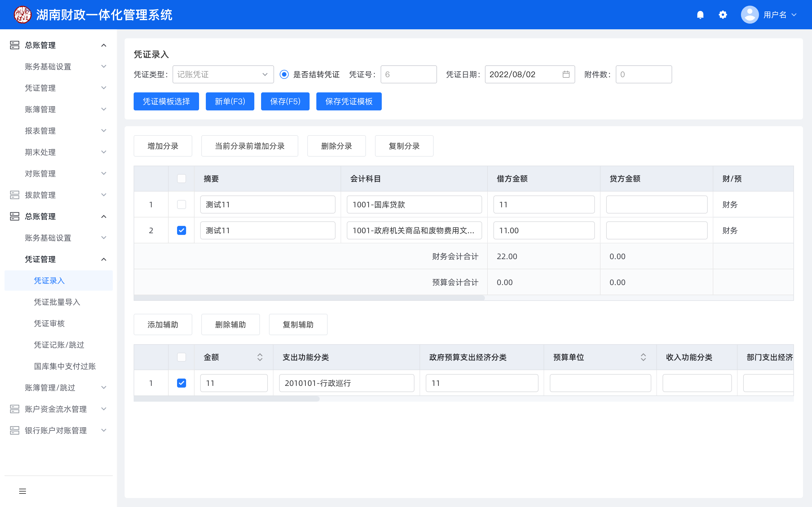812x507 pixels.
Task: Click the 账户资金流水管理 sidebar icon
Action: click(x=15, y=409)
